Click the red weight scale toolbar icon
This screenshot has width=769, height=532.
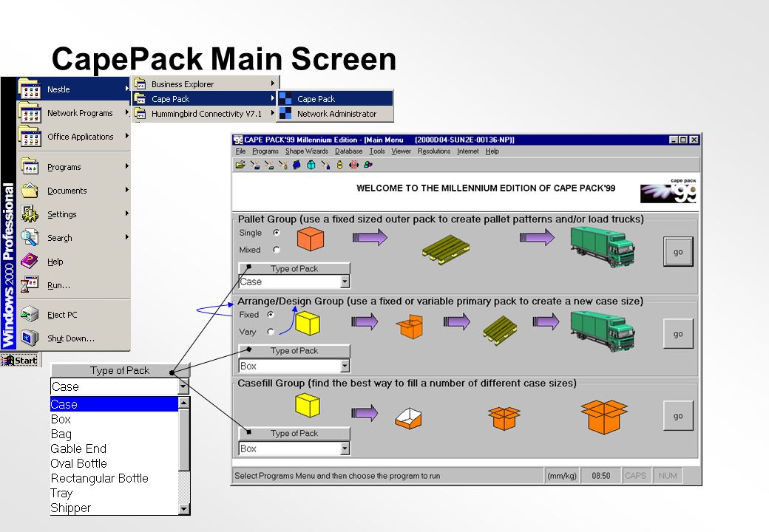353,165
